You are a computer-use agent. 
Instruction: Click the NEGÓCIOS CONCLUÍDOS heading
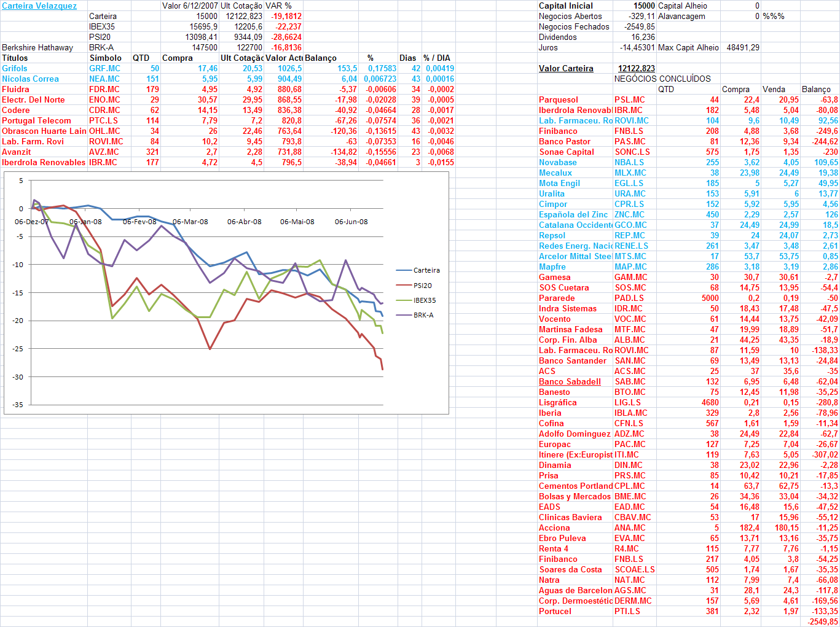662,79
